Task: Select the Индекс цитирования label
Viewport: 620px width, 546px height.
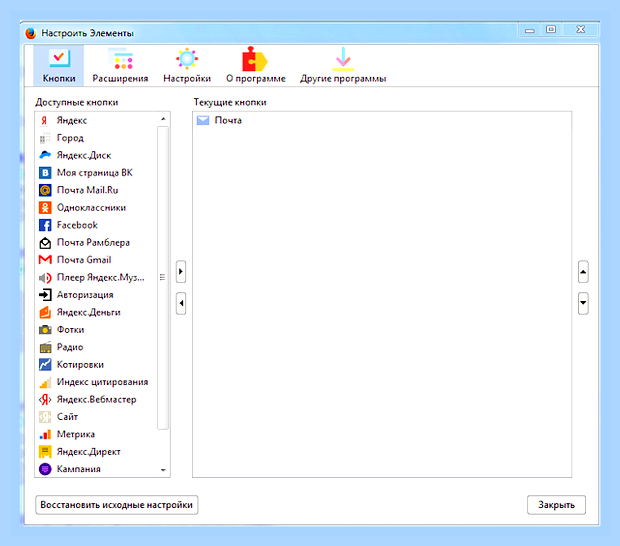Action: pyautogui.click(x=102, y=382)
